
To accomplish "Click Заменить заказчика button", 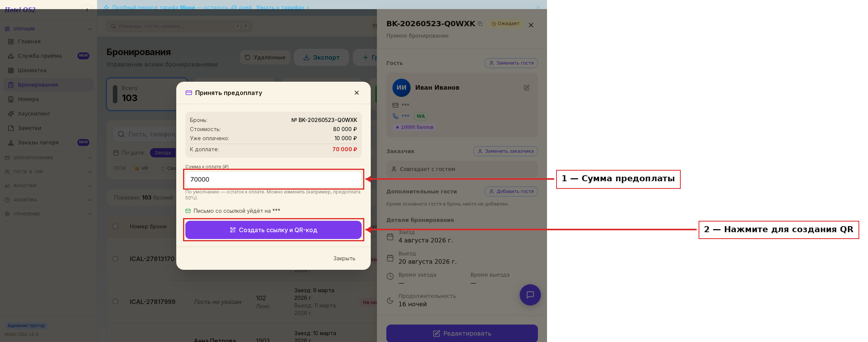I will (506, 151).
